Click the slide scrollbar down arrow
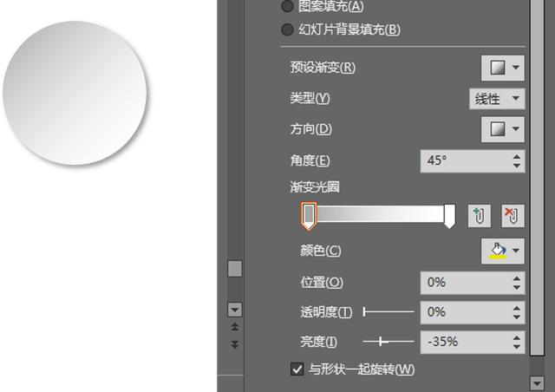555x392 pixels. 233,309
